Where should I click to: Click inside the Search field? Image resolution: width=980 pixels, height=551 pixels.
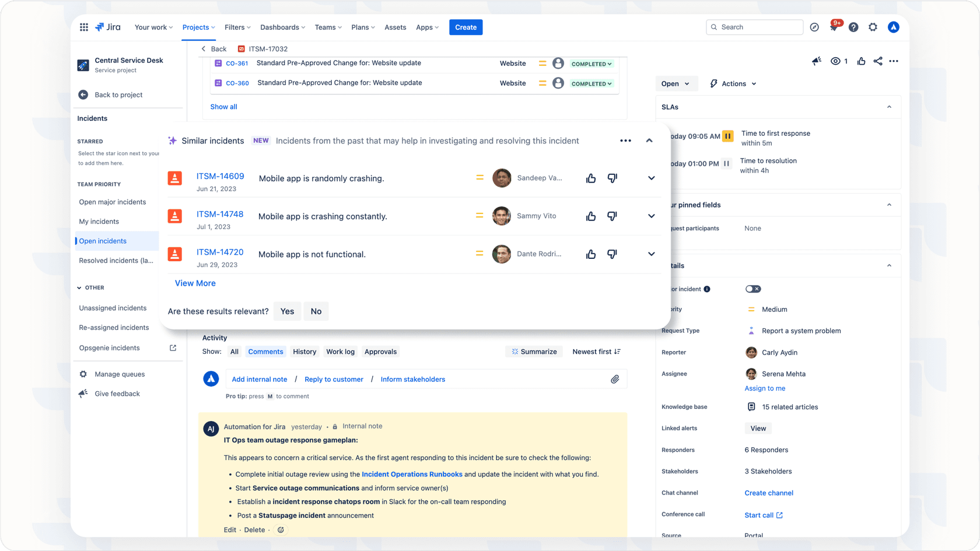pos(754,27)
